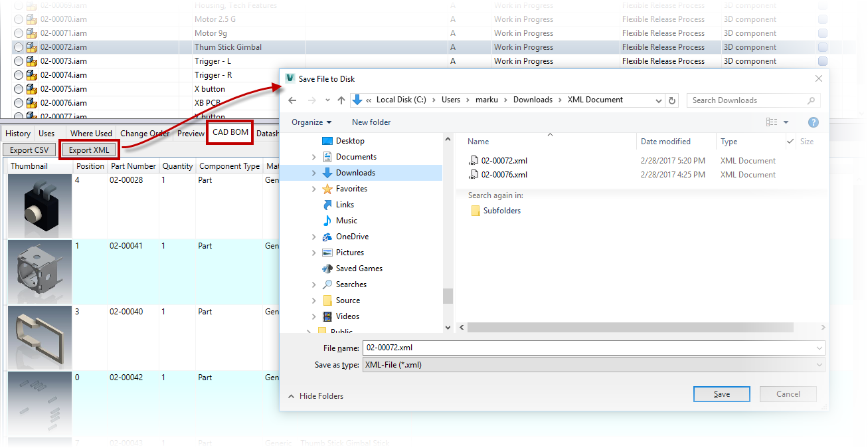Click the Export XML button
868x448 pixels.
88,150
